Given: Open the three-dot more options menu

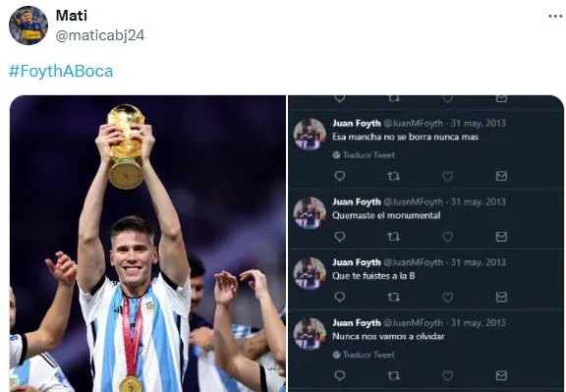Looking at the screenshot, I should (x=555, y=17).
